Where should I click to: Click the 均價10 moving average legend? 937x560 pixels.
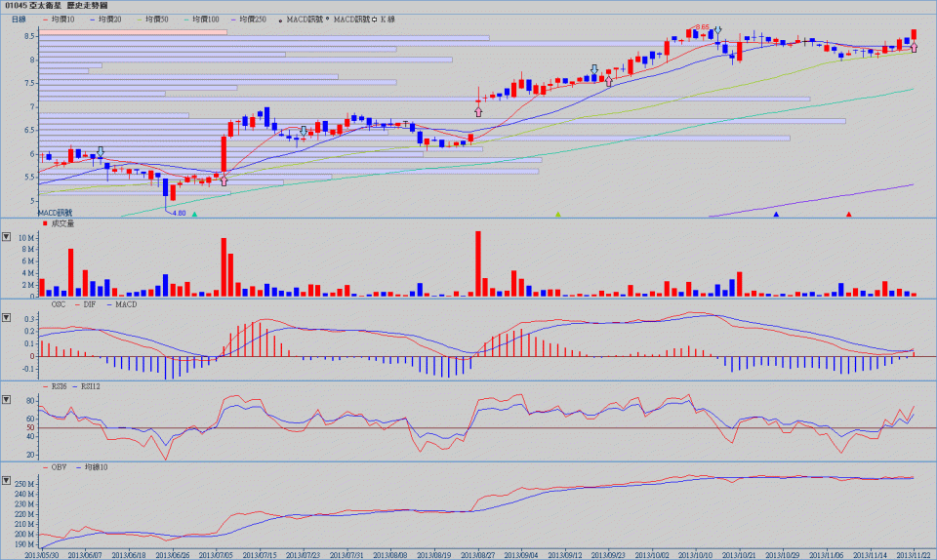pyautogui.click(x=63, y=19)
